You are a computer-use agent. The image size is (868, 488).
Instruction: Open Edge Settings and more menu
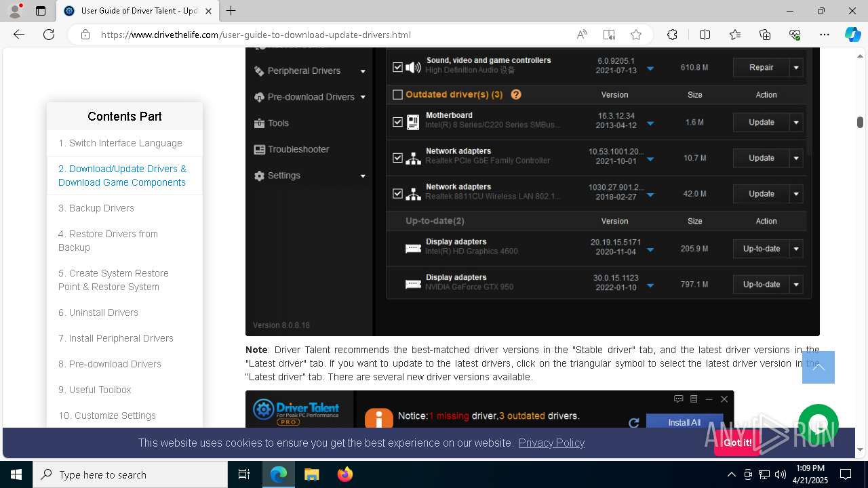coord(825,35)
